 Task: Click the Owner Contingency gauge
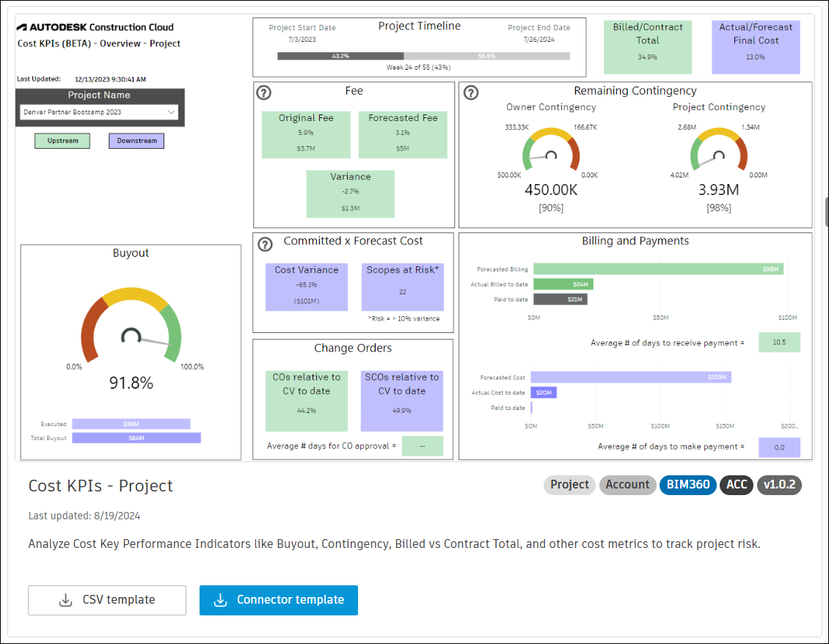click(551, 149)
